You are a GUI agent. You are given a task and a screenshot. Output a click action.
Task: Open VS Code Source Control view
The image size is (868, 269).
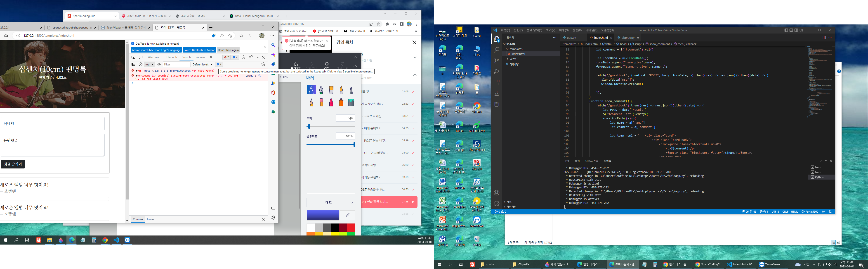pos(497,61)
